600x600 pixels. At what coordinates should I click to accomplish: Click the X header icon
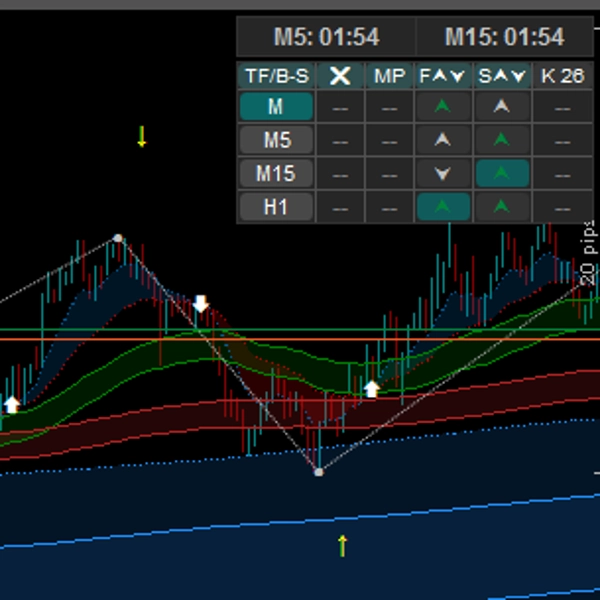[x=340, y=76]
